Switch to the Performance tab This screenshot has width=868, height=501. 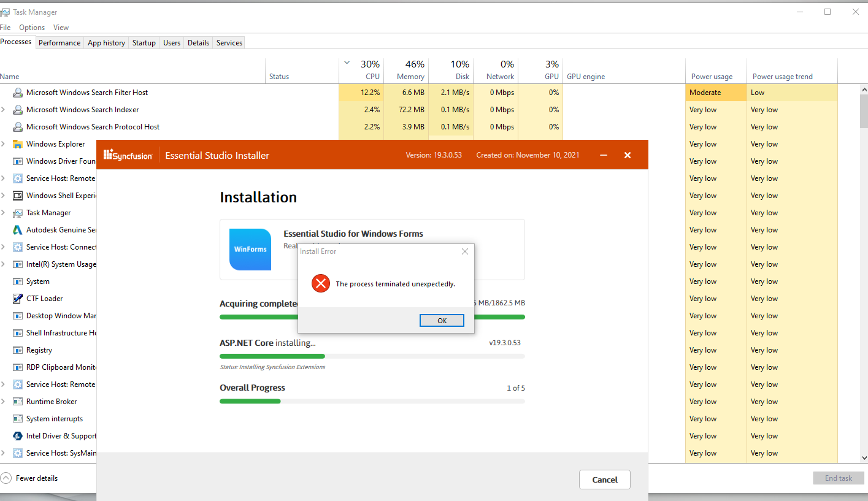60,43
